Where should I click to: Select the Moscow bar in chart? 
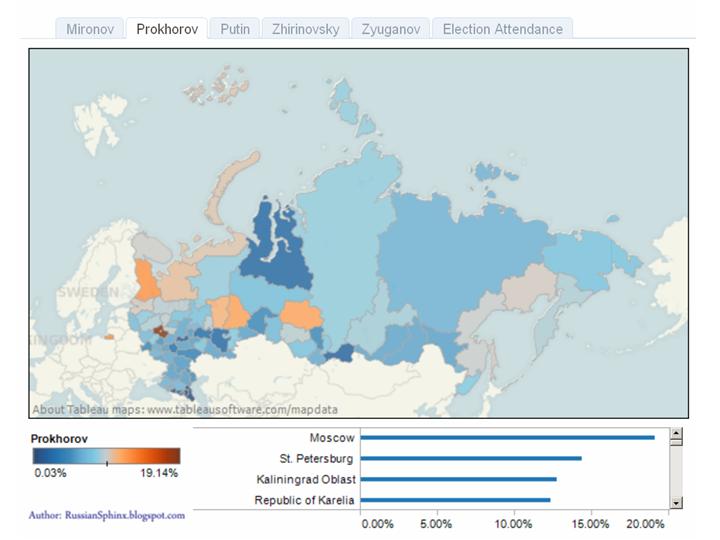[x=507, y=438]
